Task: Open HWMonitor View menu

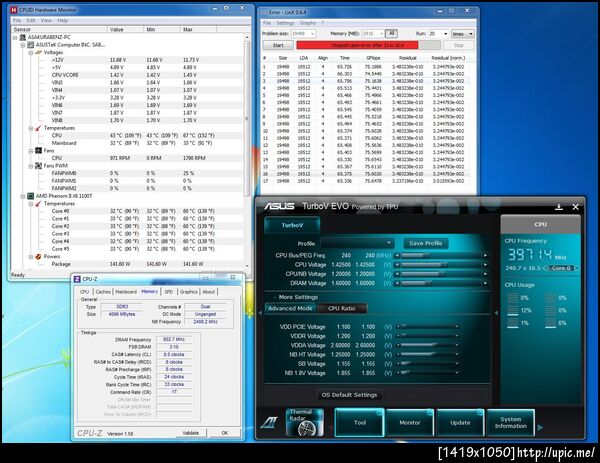Action: (x=46, y=20)
